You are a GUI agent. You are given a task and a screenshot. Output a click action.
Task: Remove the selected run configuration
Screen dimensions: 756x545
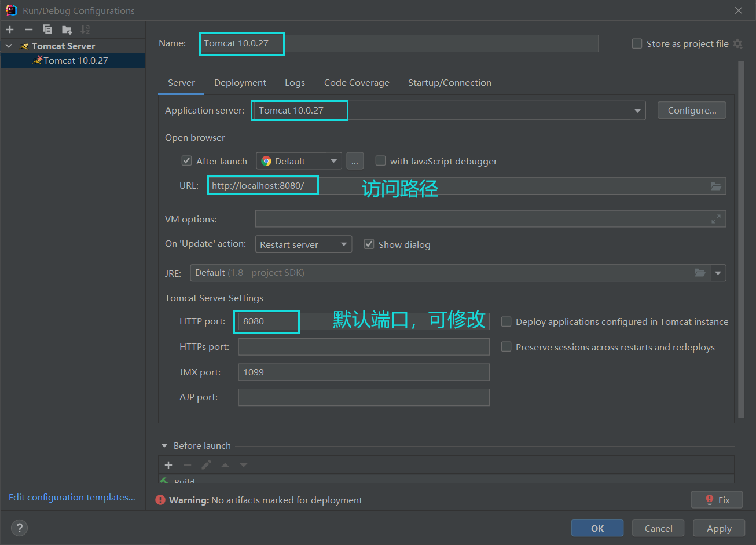[x=29, y=30]
